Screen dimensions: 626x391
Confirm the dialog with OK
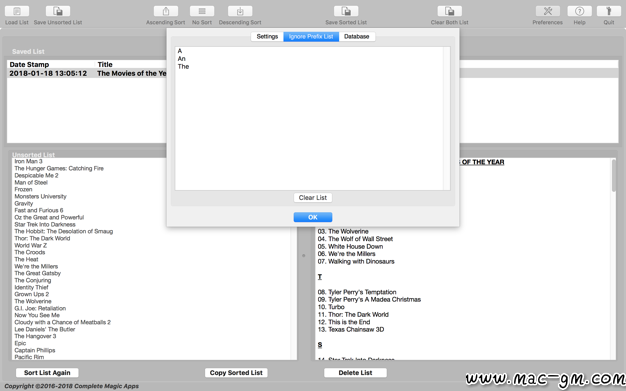point(313,217)
